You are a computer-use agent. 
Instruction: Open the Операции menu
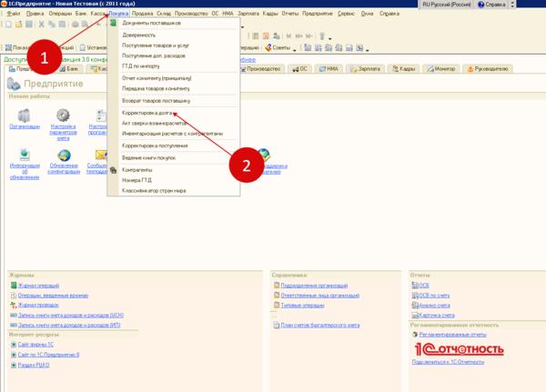coord(60,14)
